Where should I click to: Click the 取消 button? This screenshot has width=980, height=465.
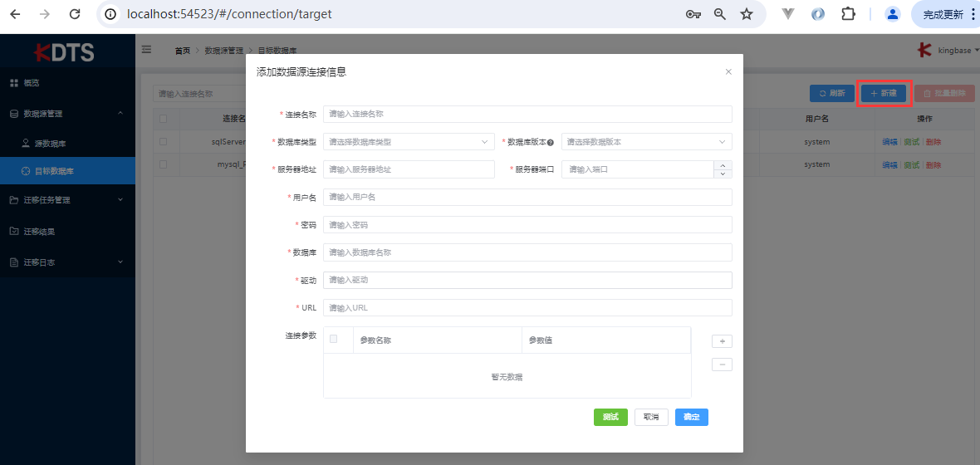click(x=651, y=417)
